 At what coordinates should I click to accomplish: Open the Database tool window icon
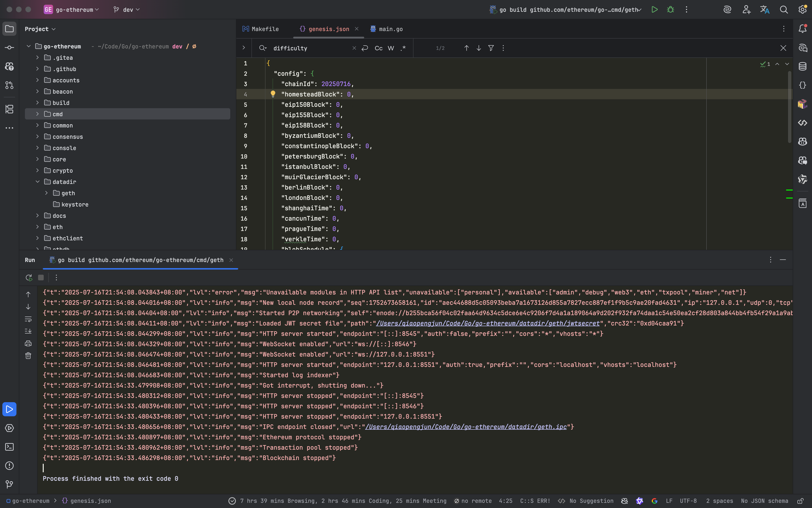coord(803,67)
